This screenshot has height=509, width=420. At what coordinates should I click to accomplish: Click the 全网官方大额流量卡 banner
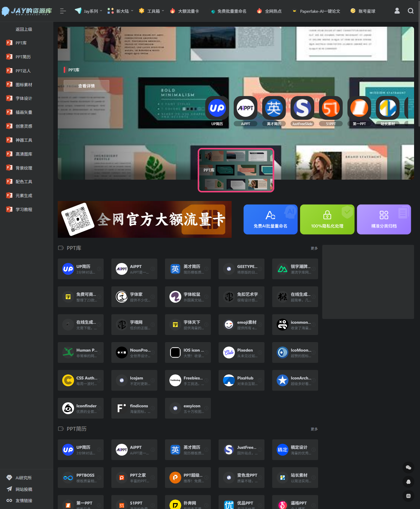tap(145, 219)
